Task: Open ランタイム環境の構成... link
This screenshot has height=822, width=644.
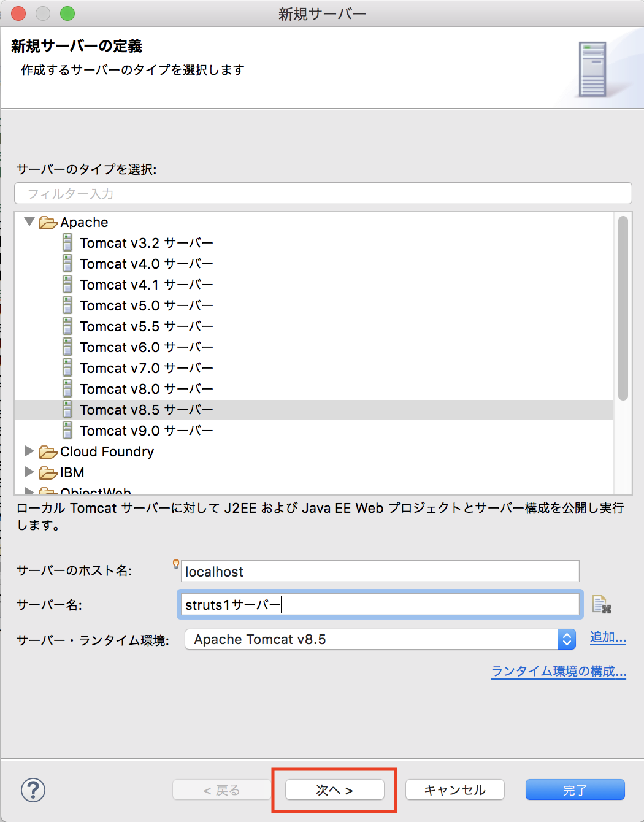Action: pyautogui.click(x=559, y=671)
